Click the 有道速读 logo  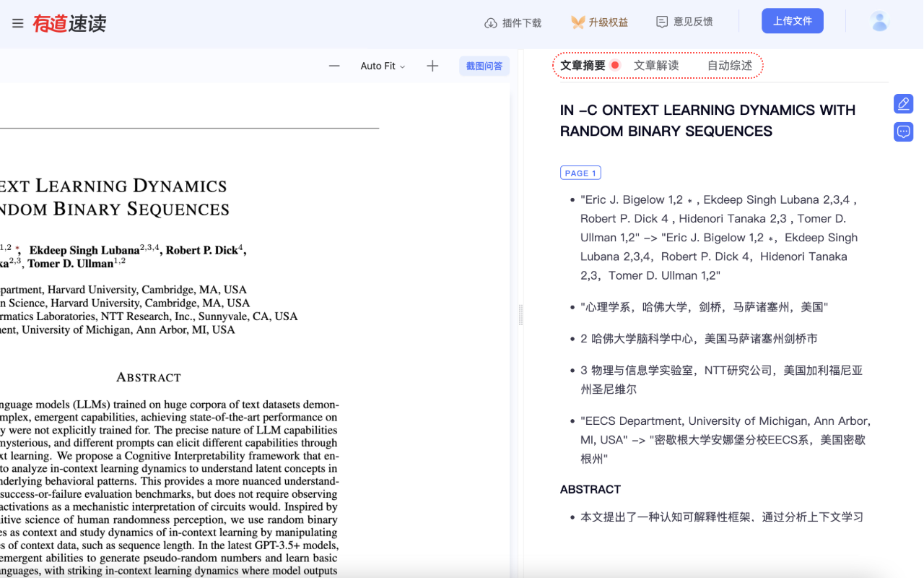click(69, 23)
